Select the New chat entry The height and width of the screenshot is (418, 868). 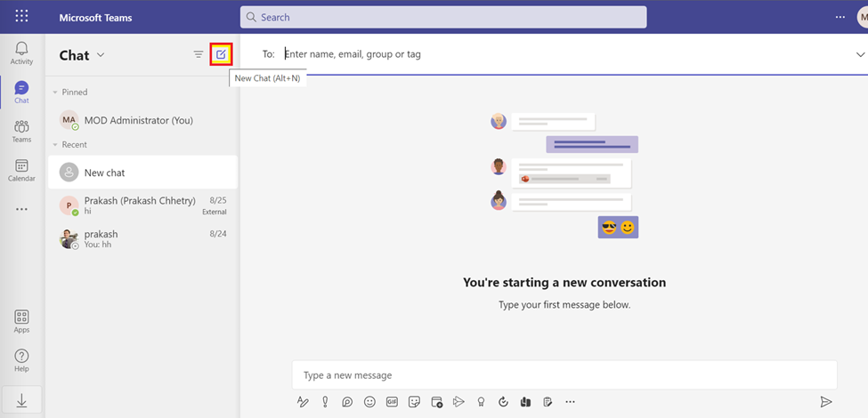142,173
